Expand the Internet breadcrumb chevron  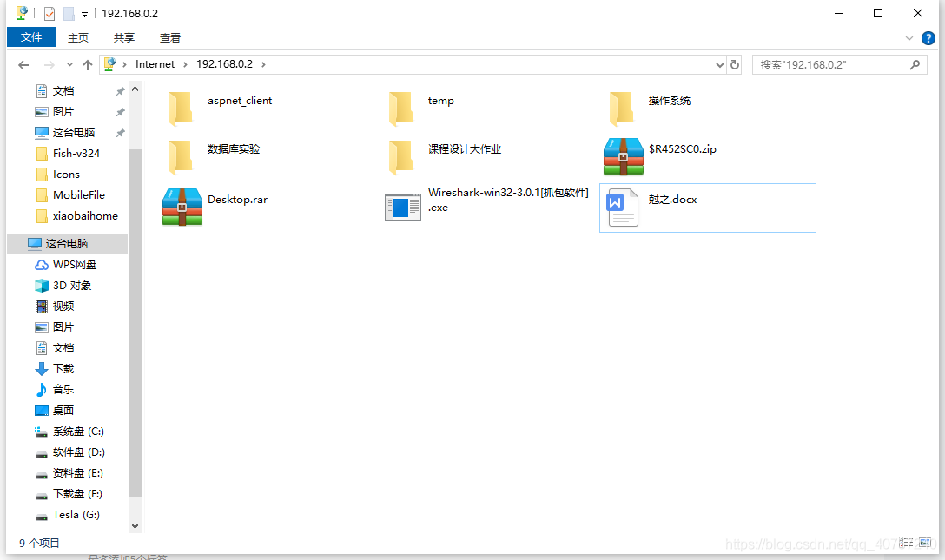[185, 64]
